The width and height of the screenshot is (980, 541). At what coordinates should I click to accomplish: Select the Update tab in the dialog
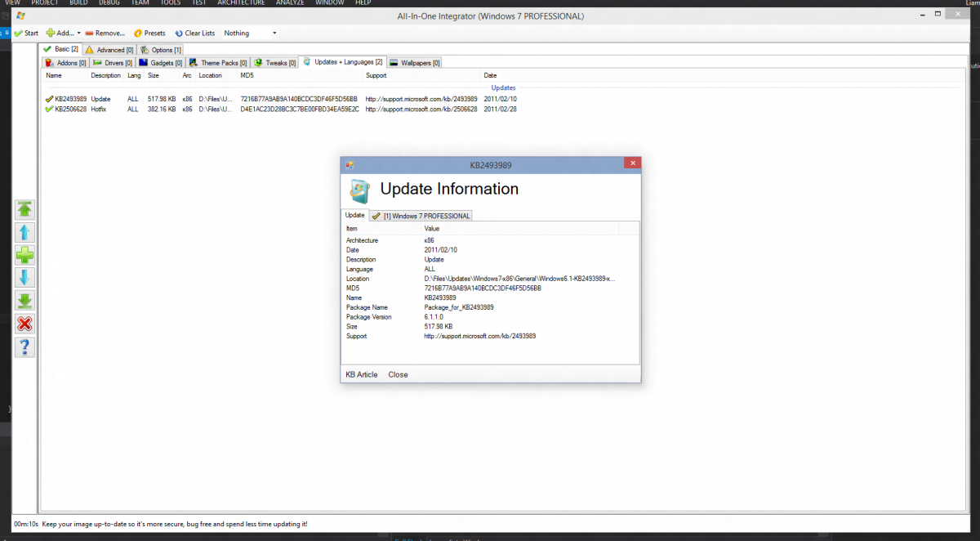coord(354,215)
